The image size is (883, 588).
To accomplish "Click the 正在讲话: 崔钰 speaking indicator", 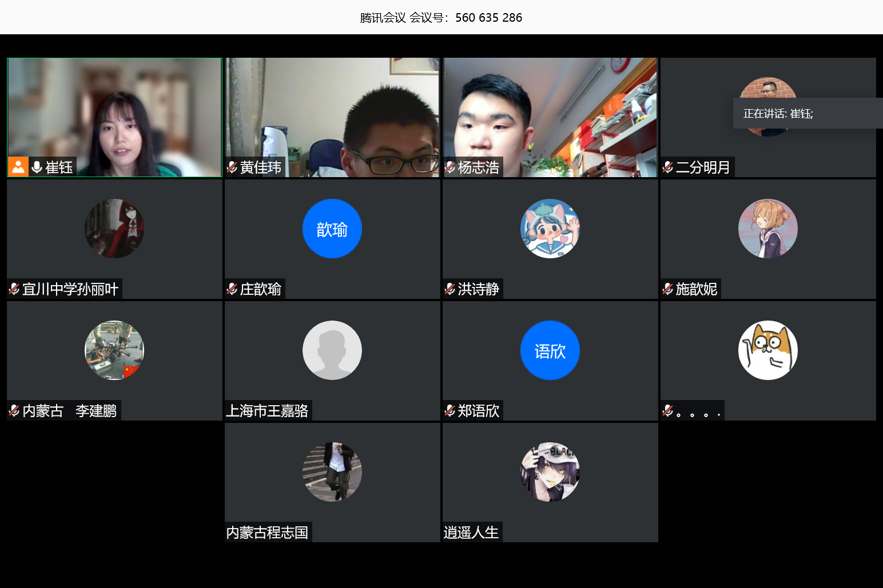I will point(778,114).
